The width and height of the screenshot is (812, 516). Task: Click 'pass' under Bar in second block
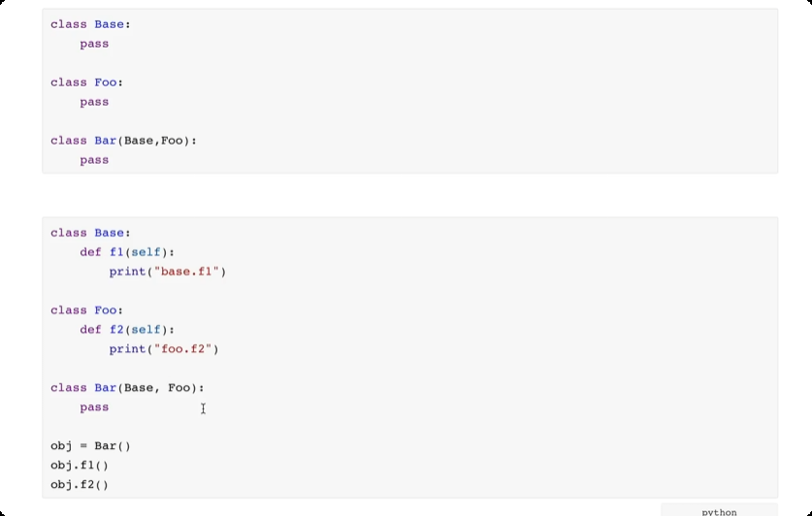[x=94, y=407]
